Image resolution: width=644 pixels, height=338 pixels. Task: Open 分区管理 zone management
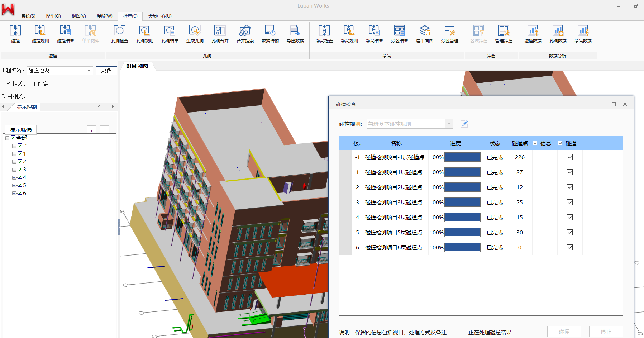(x=450, y=34)
